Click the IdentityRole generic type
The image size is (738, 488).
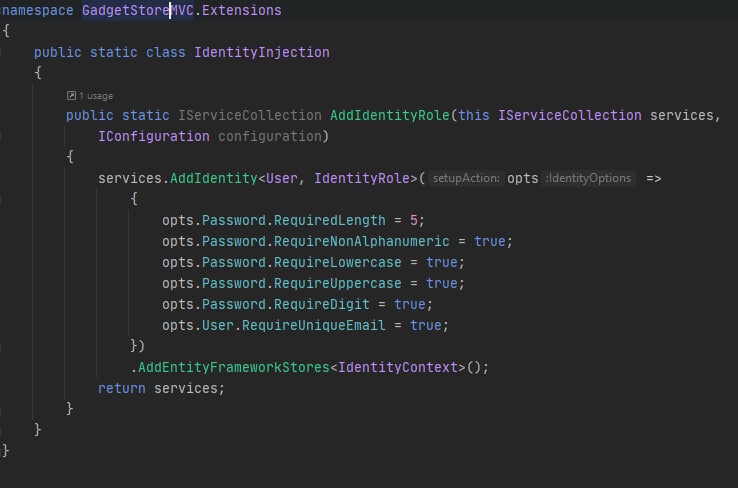(362, 178)
